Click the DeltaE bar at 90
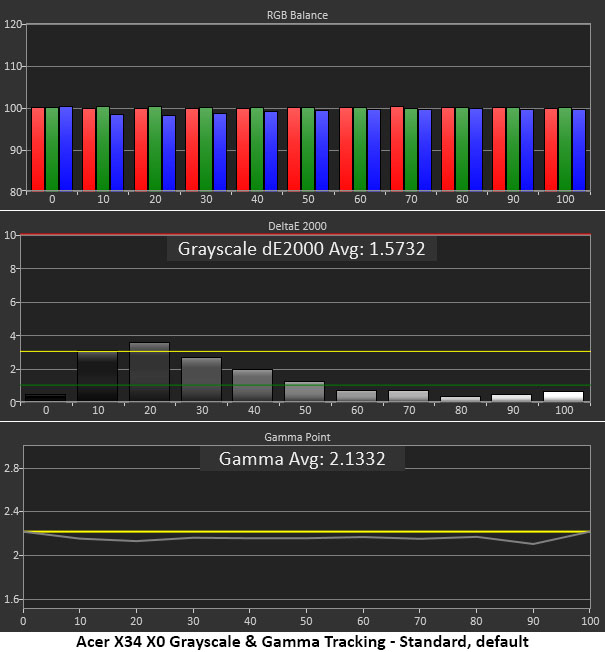Image resolution: width=605 pixels, height=652 pixels. coord(511,398)
